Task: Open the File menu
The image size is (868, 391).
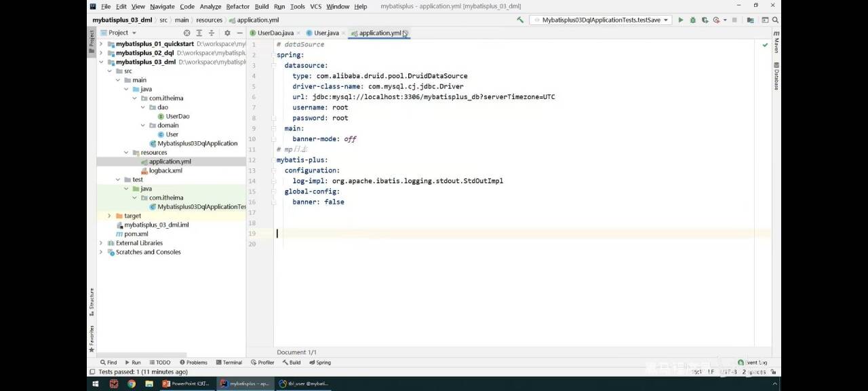Action: click(106, 6)
